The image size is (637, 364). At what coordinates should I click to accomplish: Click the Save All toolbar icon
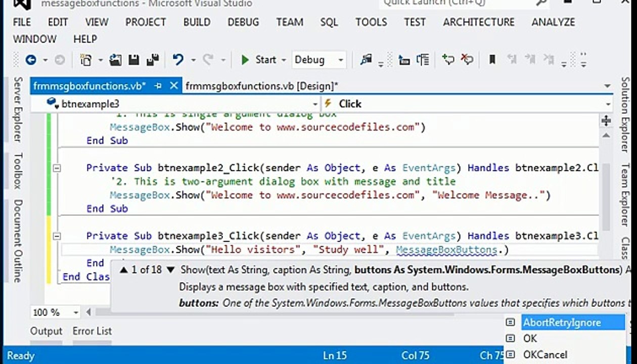[x=153, y=60]
